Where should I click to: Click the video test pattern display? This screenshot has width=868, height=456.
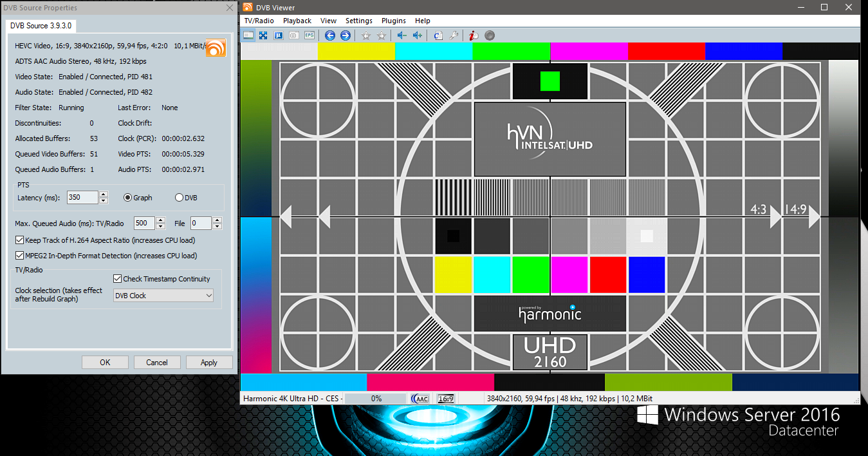(x=550, y=217)
